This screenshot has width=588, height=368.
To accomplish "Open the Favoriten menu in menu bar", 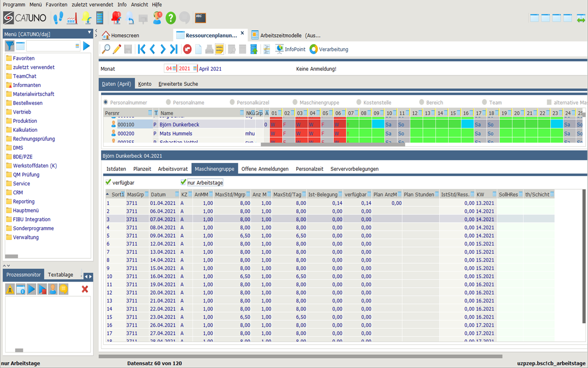I will [x=56, y=5].
